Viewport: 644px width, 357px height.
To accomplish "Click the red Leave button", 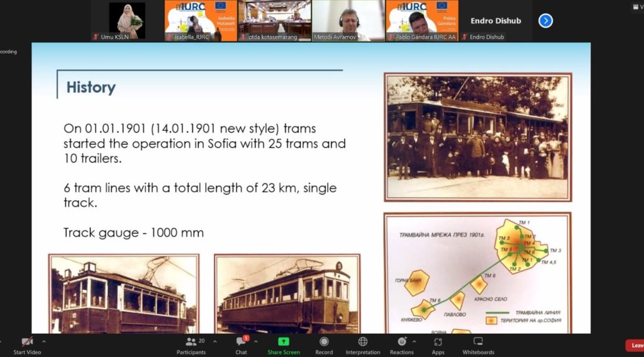I will tap(635, 345).
